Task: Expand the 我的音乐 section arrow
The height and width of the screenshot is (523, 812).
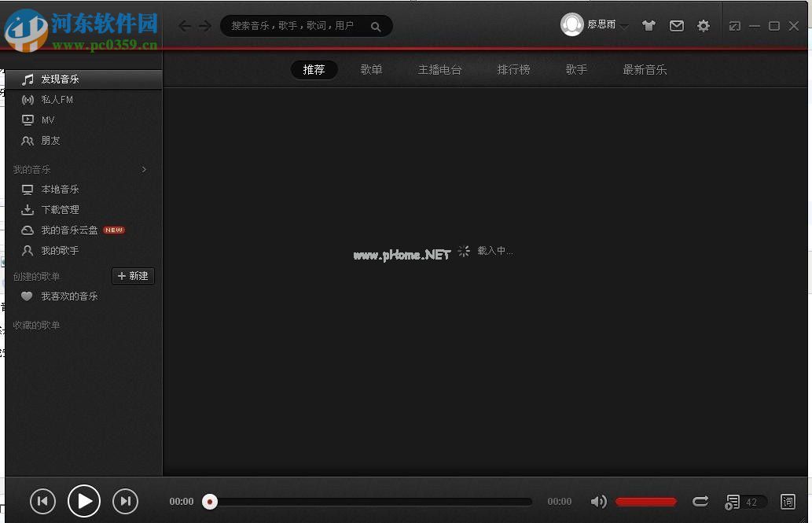Action: [144, 170]
